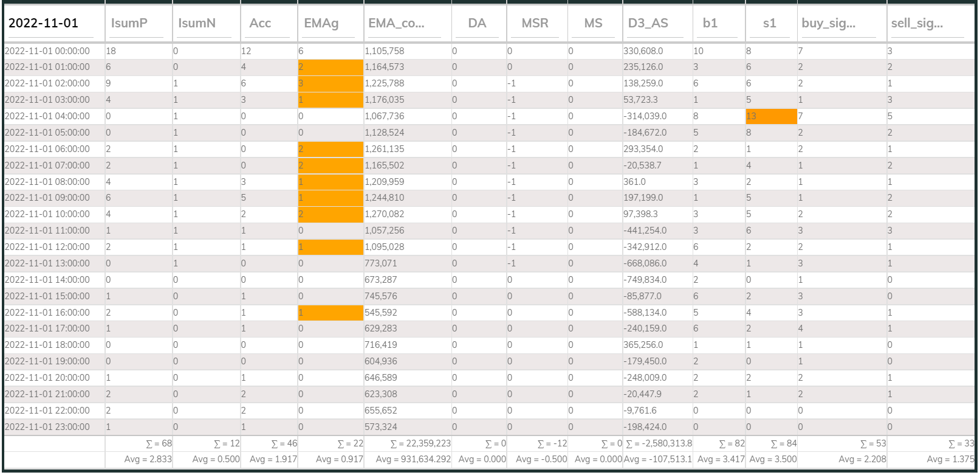This screenshot has width=980, height=475.
Task: Sort by the EMA_co... column header
Action: 408,23
